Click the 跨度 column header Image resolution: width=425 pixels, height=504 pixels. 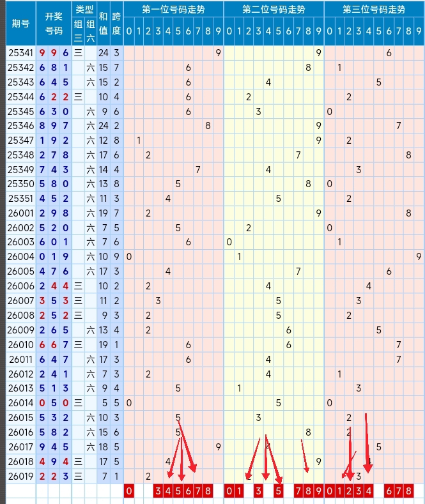[116, 24]
